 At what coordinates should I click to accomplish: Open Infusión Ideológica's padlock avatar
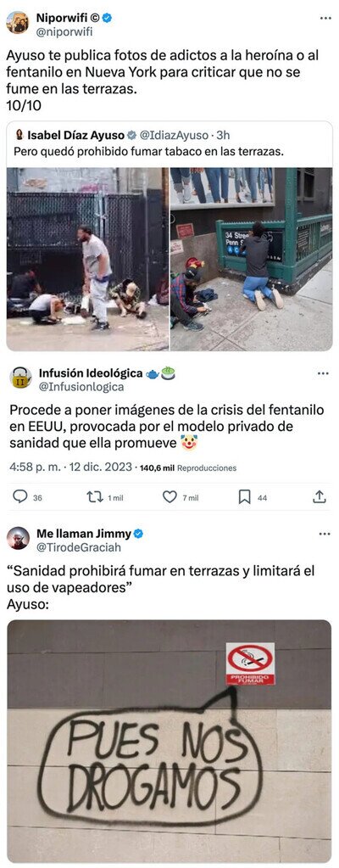click(x=20, y=378)
